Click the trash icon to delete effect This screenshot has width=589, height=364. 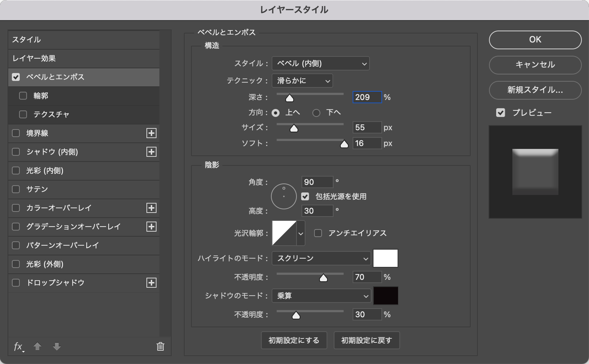[160, 346]
